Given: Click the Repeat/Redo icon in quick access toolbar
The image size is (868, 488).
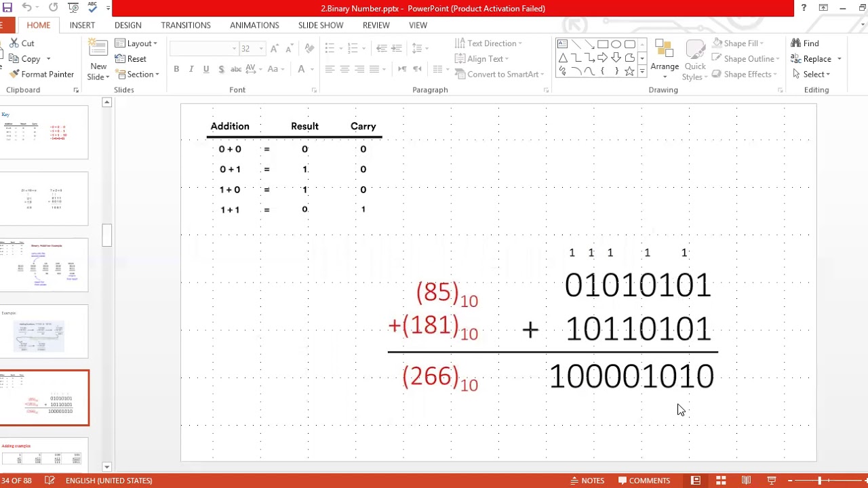Looking at the screenshot, I should pos(54,8).
